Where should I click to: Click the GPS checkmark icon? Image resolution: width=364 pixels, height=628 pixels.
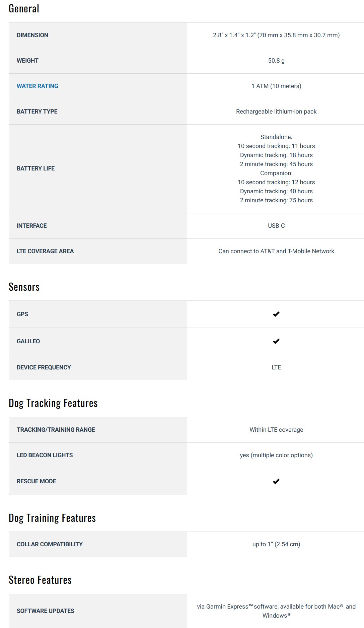click(x=276, y=314)
